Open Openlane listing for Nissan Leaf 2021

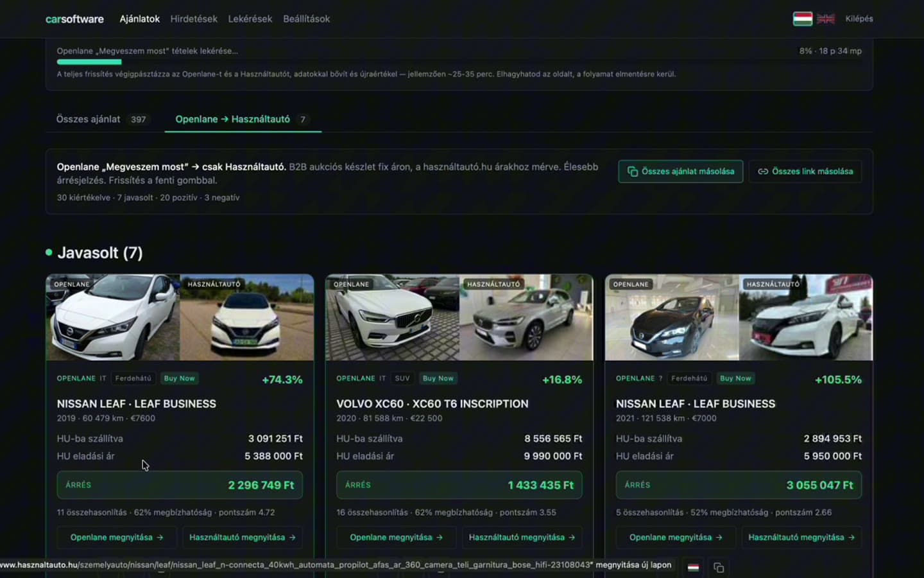point(676,538)
